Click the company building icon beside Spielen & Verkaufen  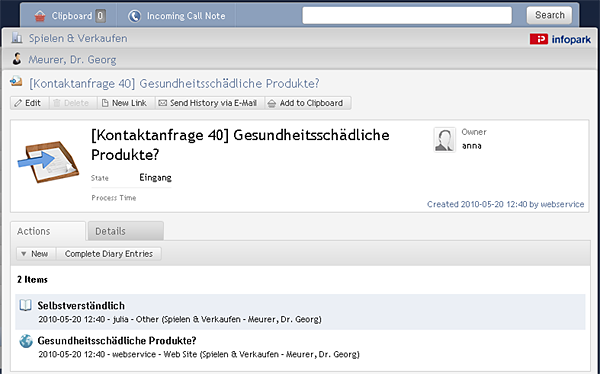[x=17, y=38]
